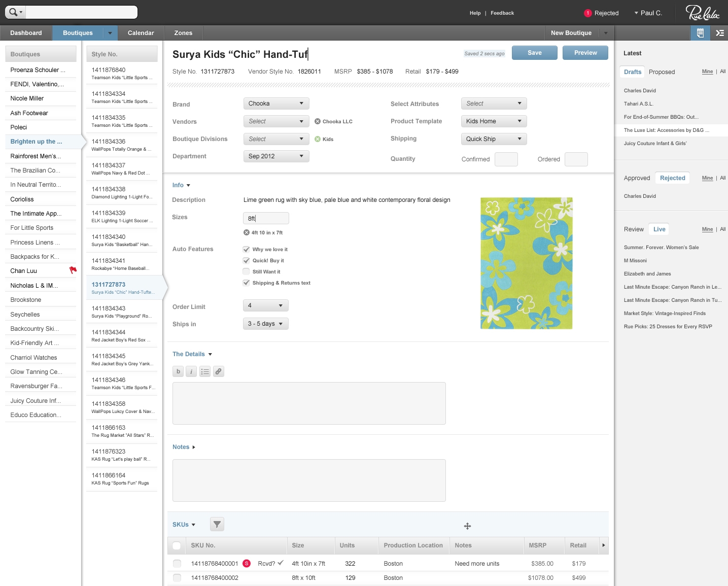Screen dimensions: 728x586
Task: Open the Help link
Action: pos(475,13)
